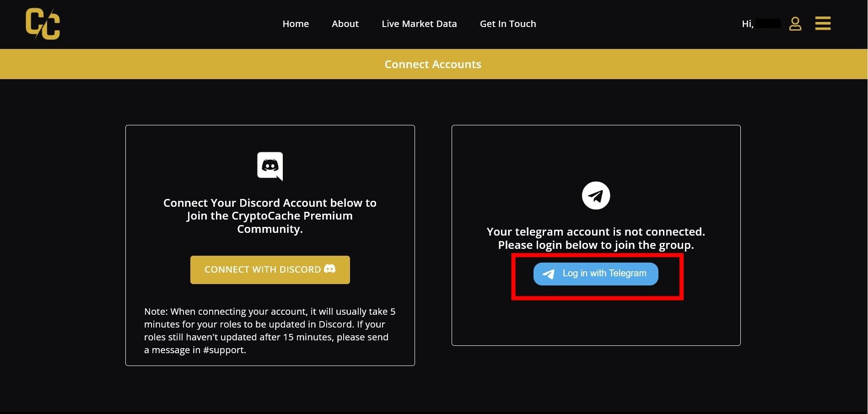This screenshot has height=414, width=868.
Task: Select Home in the navigation bar
Action: 296,23
